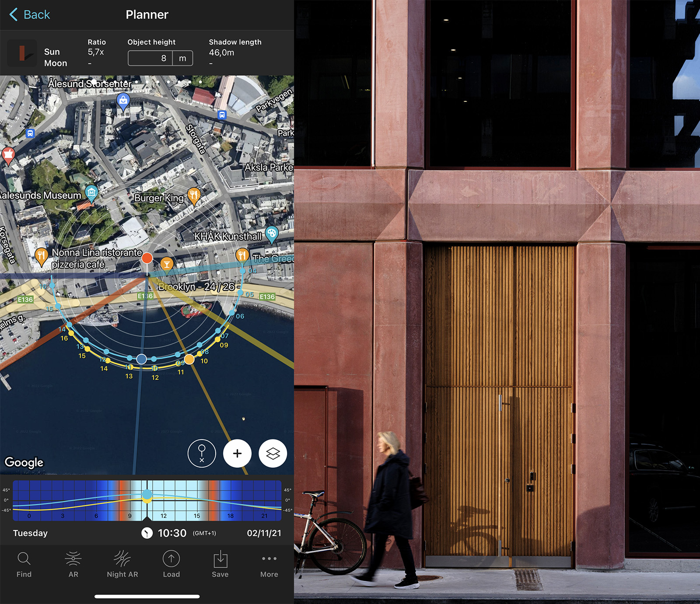Toggle the Sun/Moon layer swatch
Viewport: 700px width, 604px height.
coord(22,54)
